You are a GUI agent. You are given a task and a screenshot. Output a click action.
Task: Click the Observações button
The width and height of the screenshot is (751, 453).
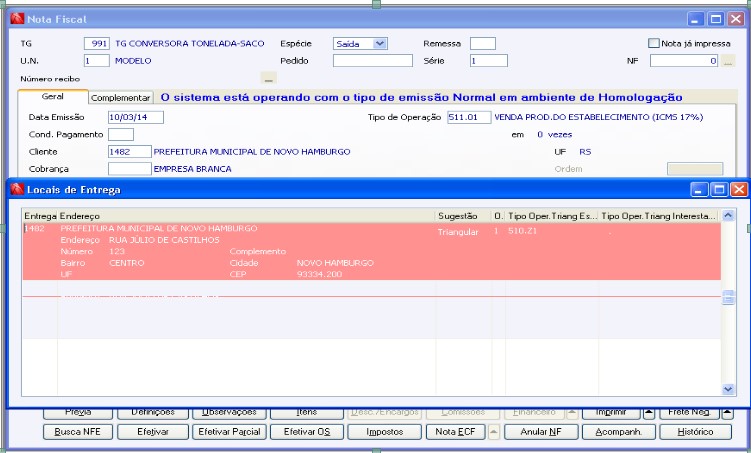pos(229,413)
